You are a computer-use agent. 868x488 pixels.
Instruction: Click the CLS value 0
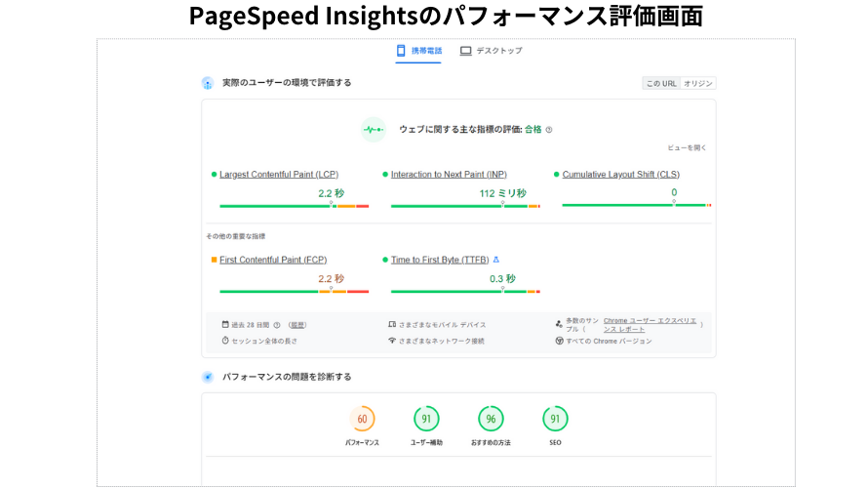(674, 192)
